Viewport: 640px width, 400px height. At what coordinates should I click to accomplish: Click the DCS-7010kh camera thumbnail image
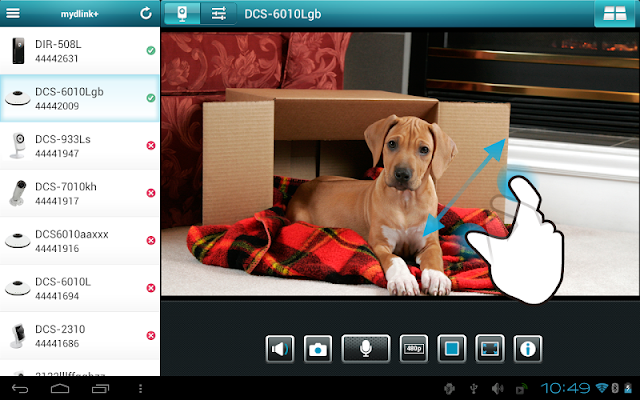tap(18, 193)
